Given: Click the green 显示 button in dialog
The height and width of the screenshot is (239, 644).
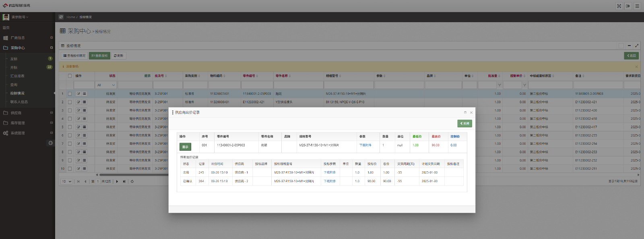Looking at the screenshot, I should tap(185, 147).
